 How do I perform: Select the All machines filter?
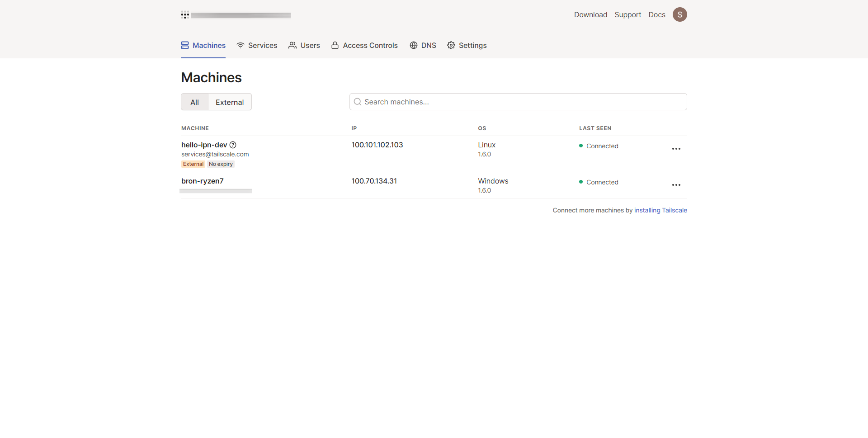coord(194,102)
